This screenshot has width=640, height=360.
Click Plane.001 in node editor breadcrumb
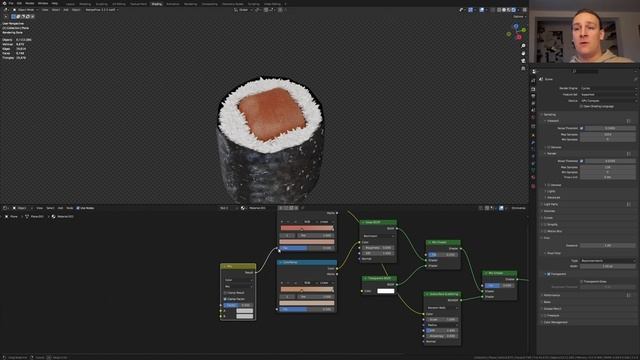point(36,216)
